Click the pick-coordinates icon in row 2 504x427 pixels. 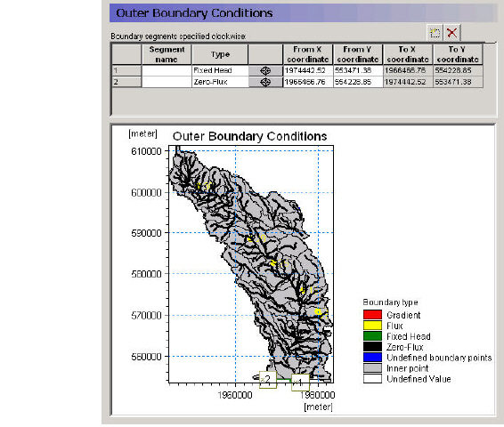click(265, 82)
